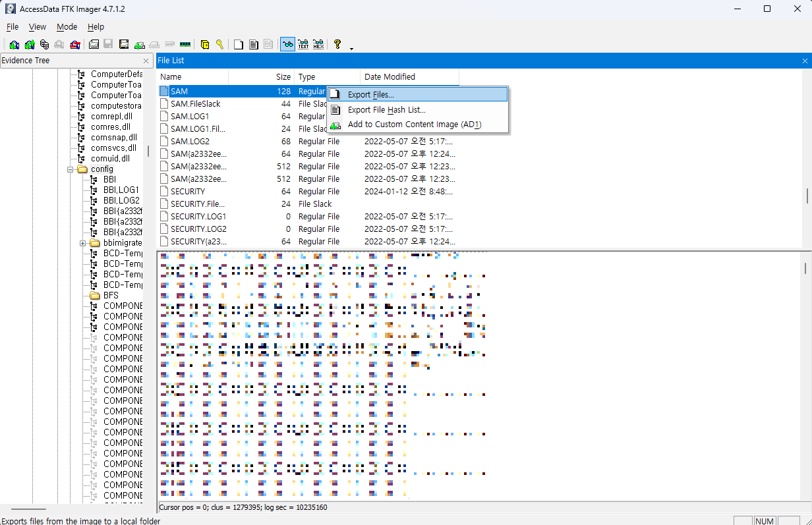
Task: Click Export Logical Image (AD1) icon
Action: [123, 44]
